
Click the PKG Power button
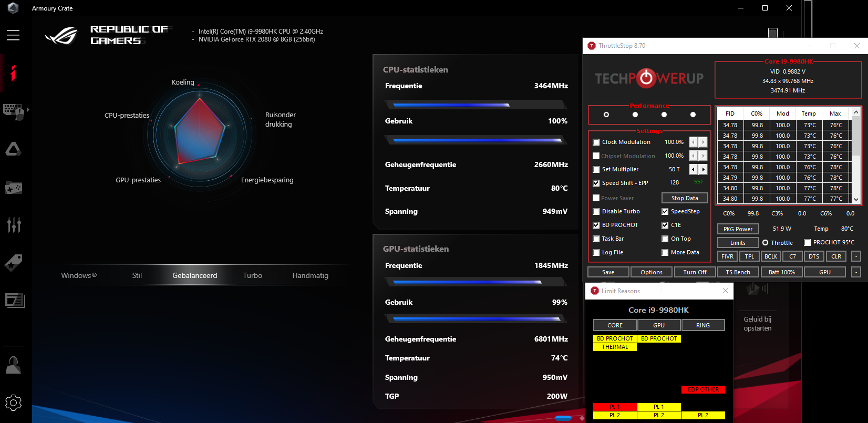(738, 229)
